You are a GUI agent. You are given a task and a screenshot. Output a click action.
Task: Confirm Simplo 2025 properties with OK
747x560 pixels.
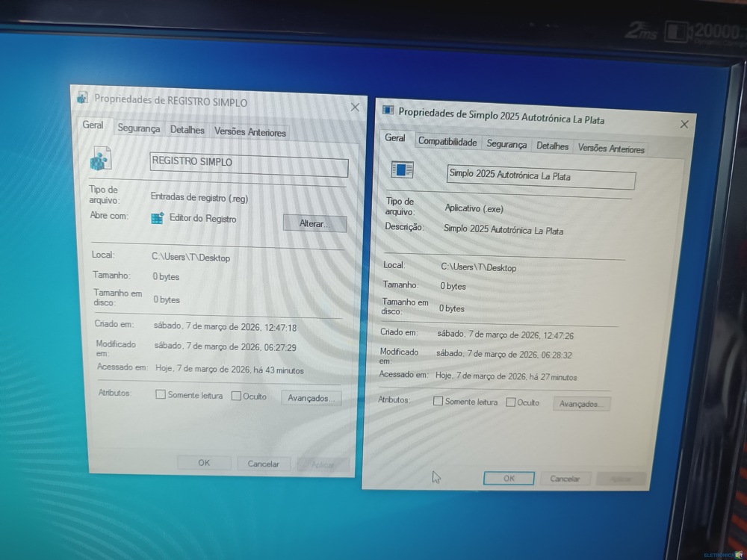[x=509, y=478]
